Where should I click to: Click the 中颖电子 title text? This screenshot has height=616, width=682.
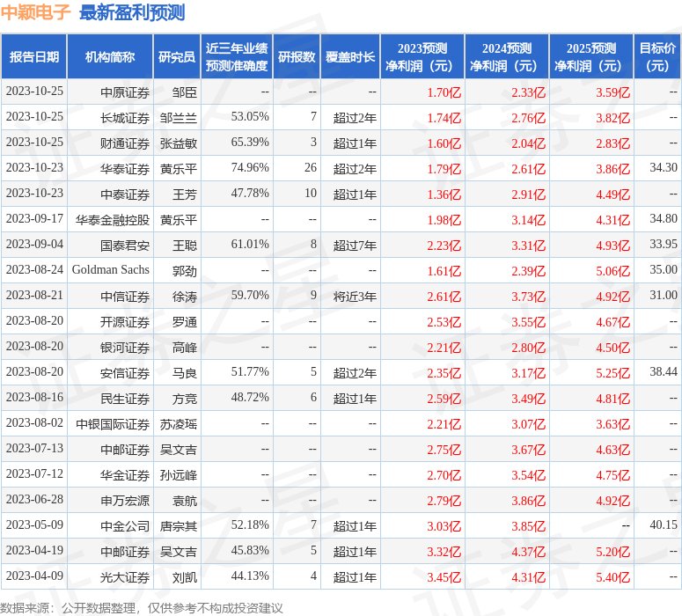tap(37, 13)
